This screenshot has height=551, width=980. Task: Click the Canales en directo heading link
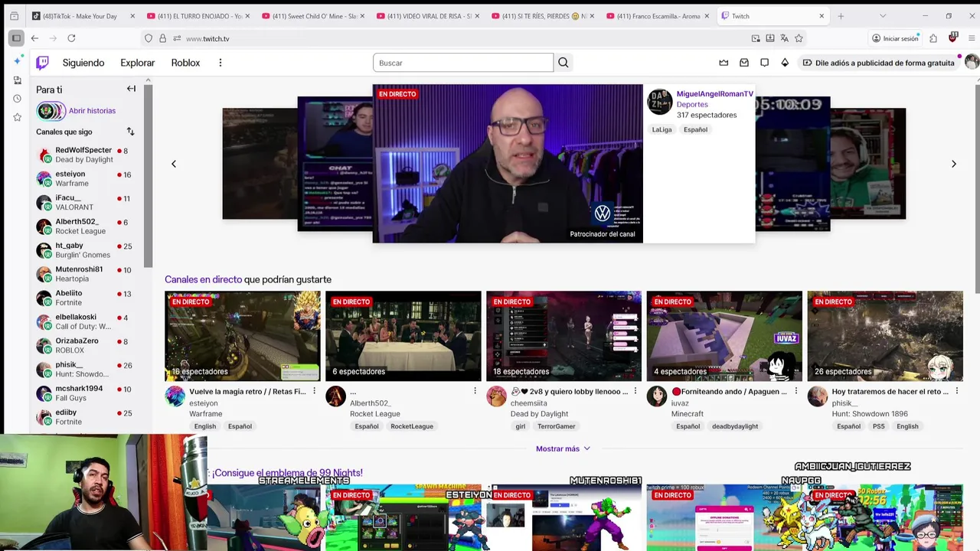pyautogui.click(x=203, y=279)
